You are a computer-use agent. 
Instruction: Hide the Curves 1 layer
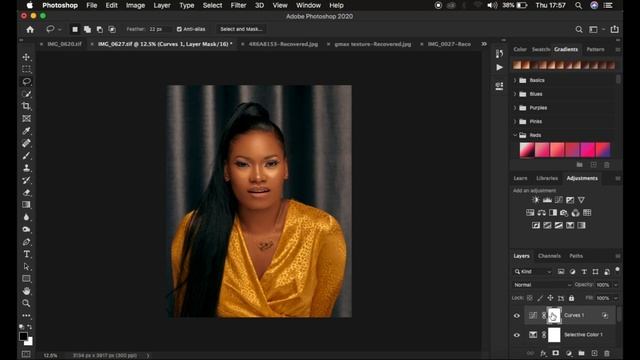coord(517,316)
